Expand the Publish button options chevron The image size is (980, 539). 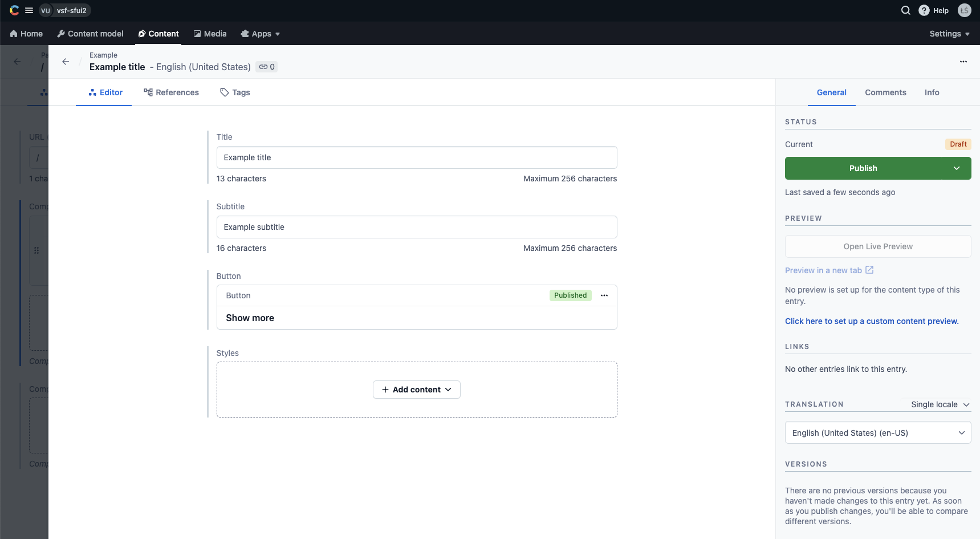point(957,168)
